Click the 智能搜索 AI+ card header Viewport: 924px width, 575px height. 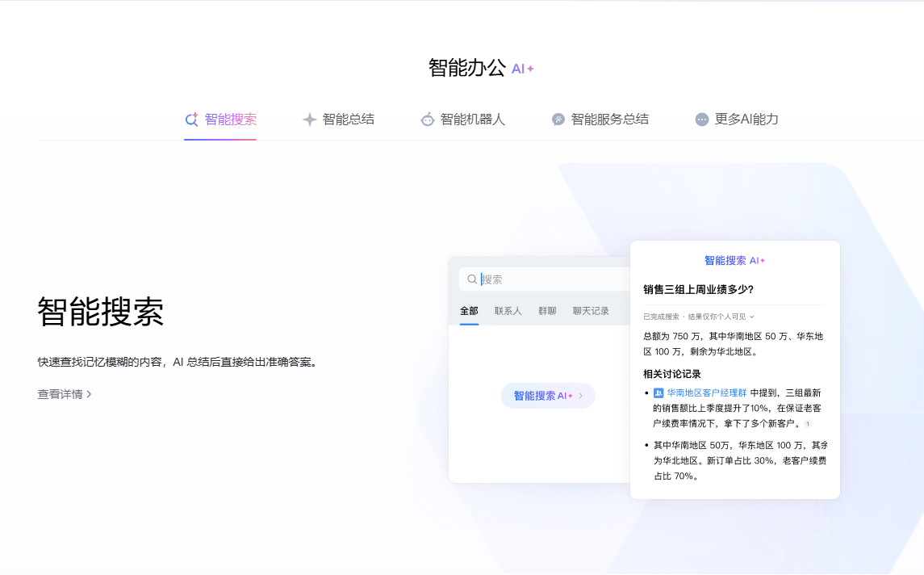[x=735, y=260]
